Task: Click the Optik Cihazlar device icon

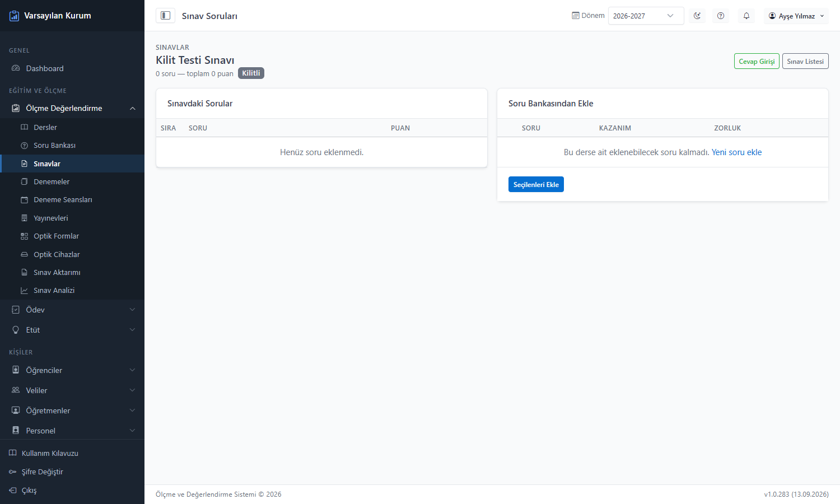Action: click(24, 254)
